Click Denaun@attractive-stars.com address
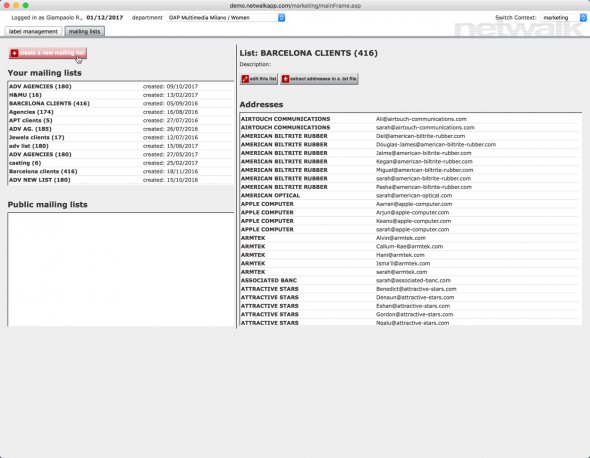The width and height of the screenshot is (590, 458). 415,298
